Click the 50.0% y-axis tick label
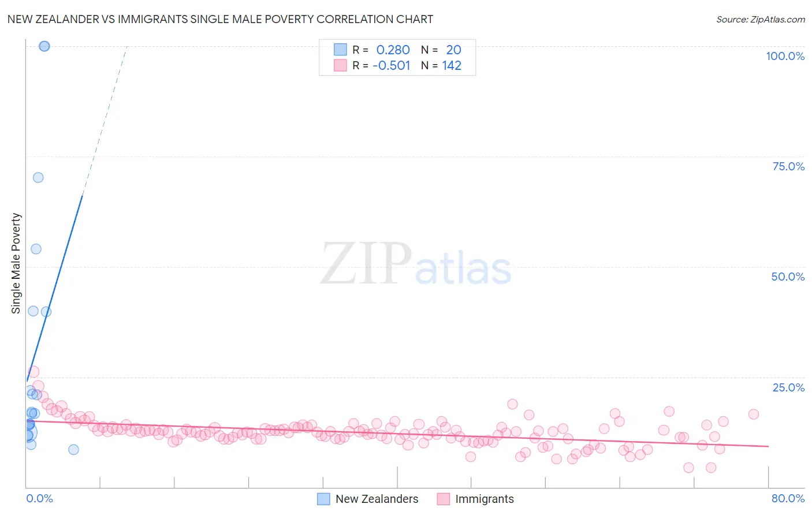Viewport: 812px width, 515px height. 788,277
